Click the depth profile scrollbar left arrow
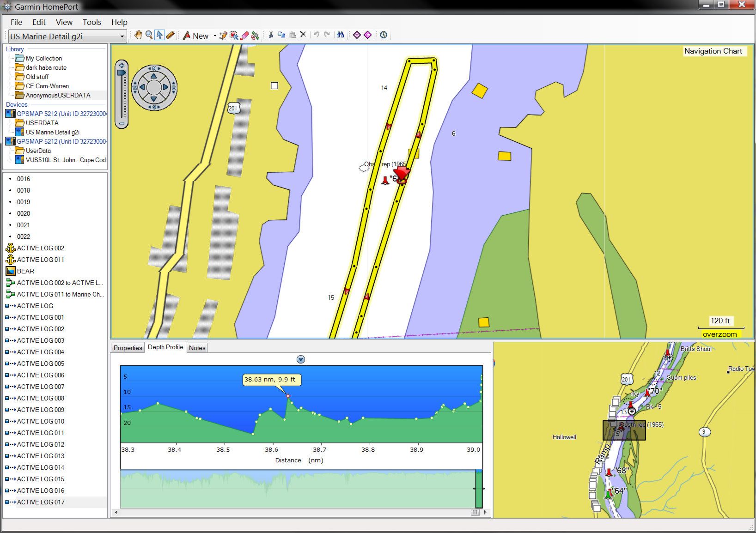 [116, 512]
